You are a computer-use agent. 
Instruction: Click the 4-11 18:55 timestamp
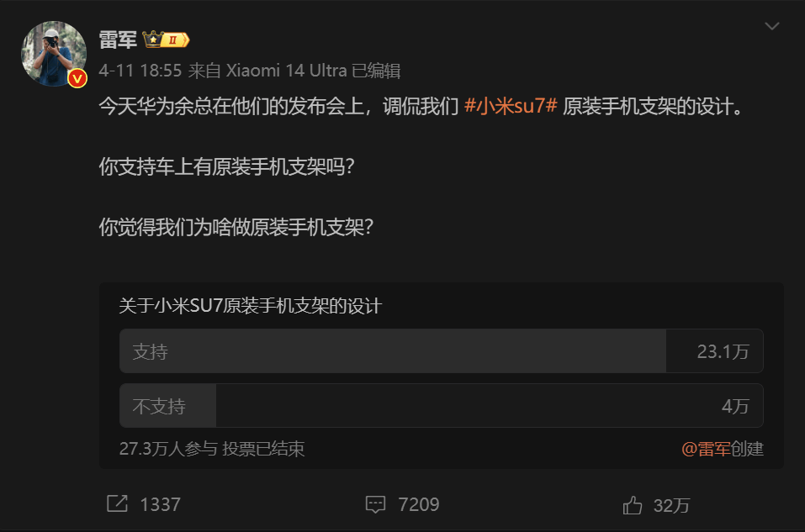[x=140, y=71]
